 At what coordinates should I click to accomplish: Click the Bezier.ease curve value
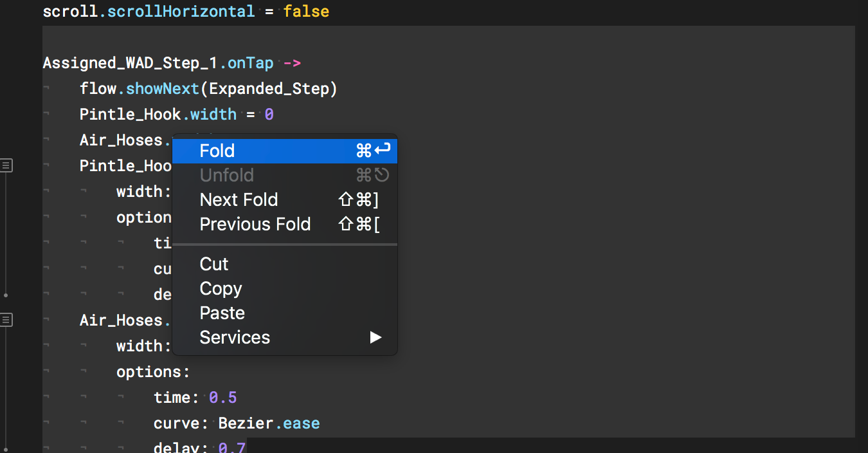pyautogui.click(x=269, y=423)
